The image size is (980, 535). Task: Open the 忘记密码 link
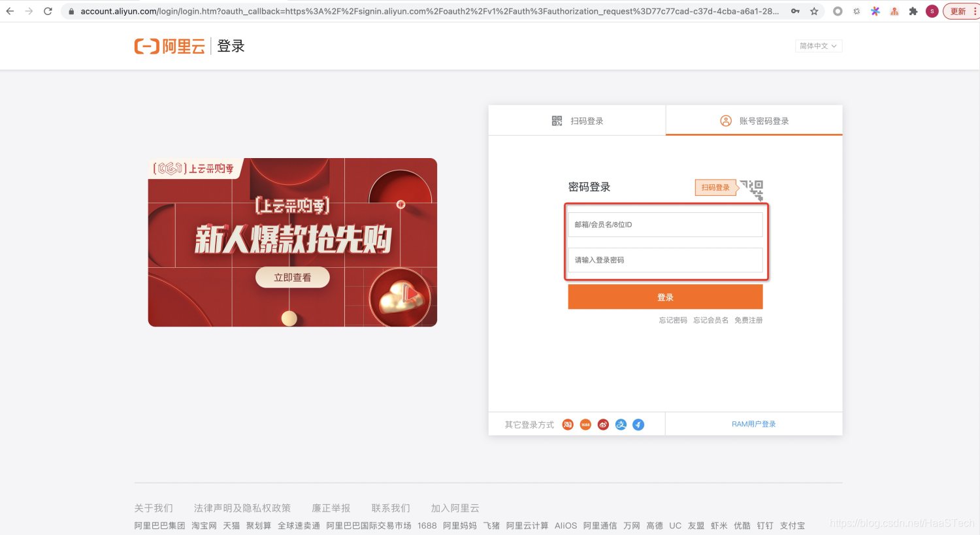673,320
